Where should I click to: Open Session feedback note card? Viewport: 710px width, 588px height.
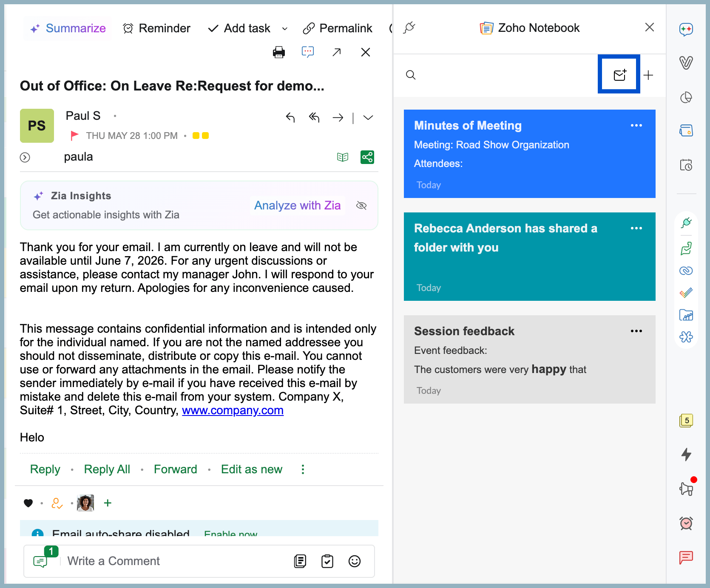tap(530, 359)
